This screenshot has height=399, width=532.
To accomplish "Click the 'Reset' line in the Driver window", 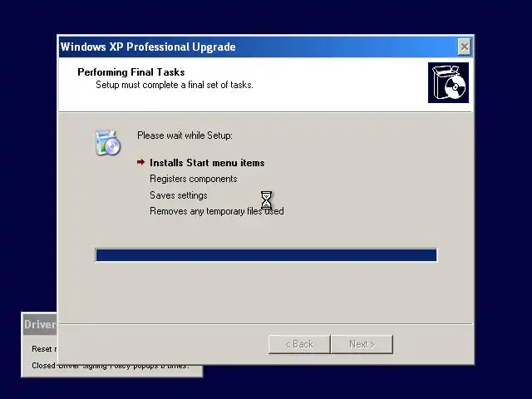I will click(44, 349).
